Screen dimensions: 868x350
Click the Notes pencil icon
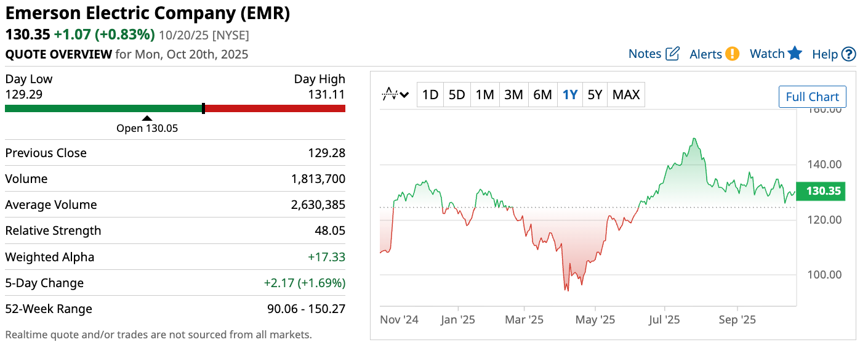tap(672, 54)
